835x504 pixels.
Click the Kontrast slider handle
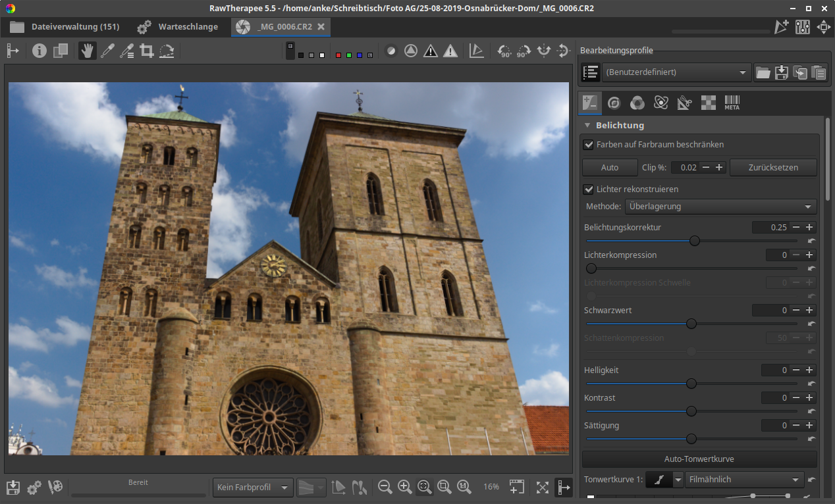click(691, 411)
